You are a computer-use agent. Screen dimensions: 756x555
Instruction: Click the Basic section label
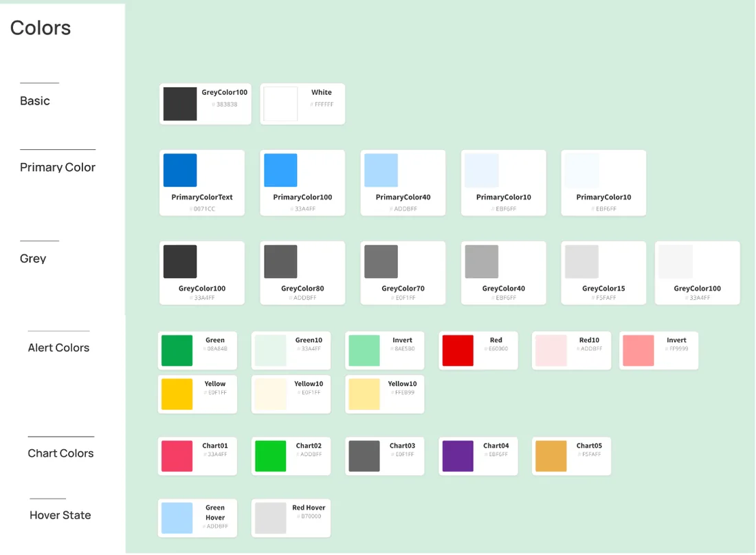pyautogui.click(x=35, y=101)
